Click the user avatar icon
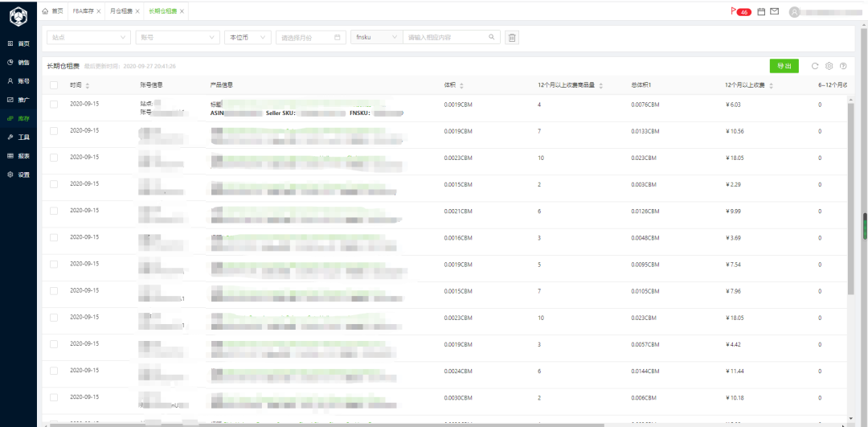The height and width of the screenshot is (427, 868). 794,11
